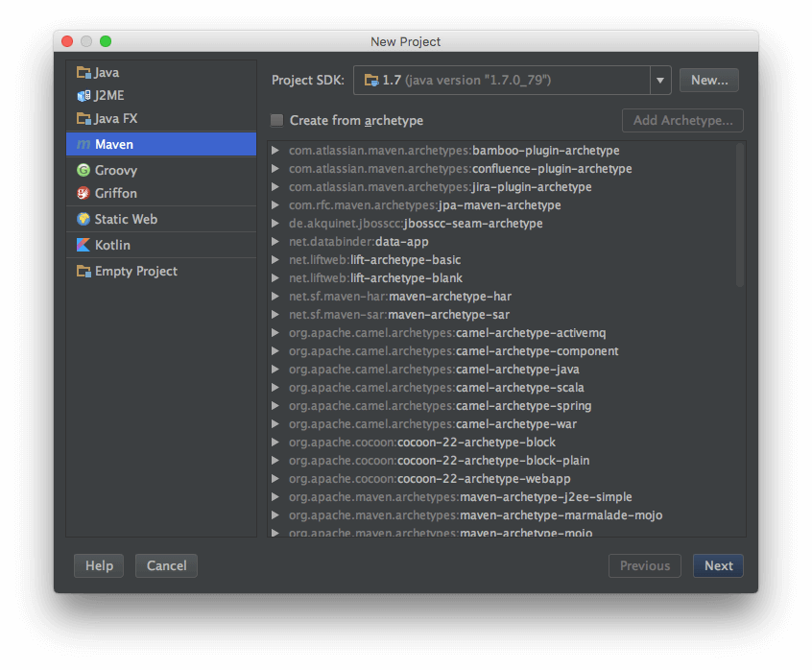Screen dimensions: 812x670
Task: Click the J2ME icon in sidebar
Action: tap(84, 95)
